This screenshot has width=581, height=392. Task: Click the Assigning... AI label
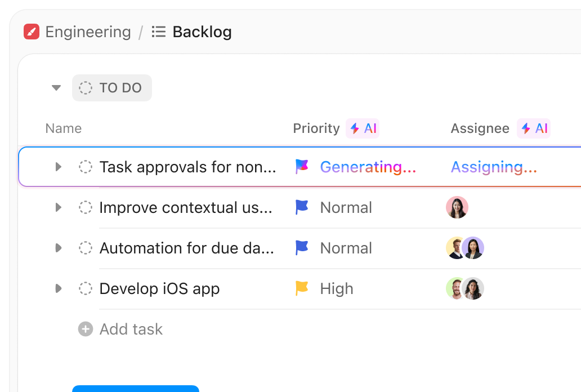pos(493,167)
